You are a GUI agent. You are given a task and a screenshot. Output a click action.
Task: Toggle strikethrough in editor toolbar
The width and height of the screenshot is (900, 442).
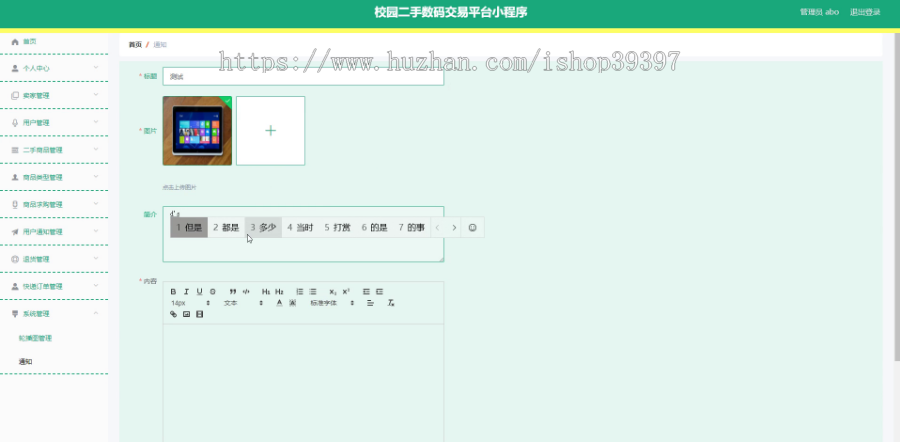click(212, 292)
